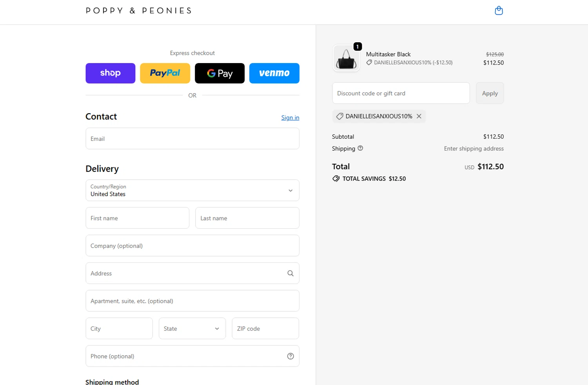588x385 pixels.
Task: Click the Multitasker Black product name
Action: tap(388, 54)
